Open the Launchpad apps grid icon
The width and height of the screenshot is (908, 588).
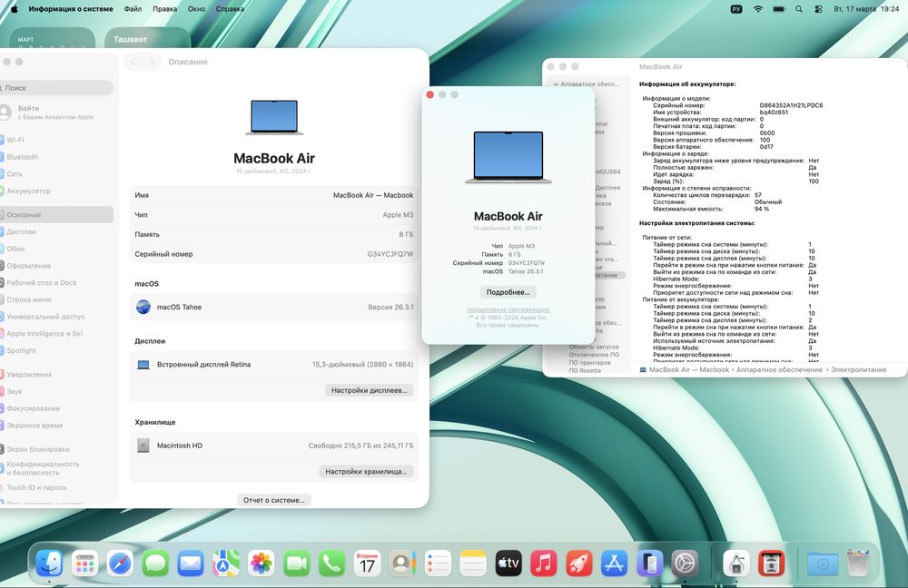[x=85, y=563]
